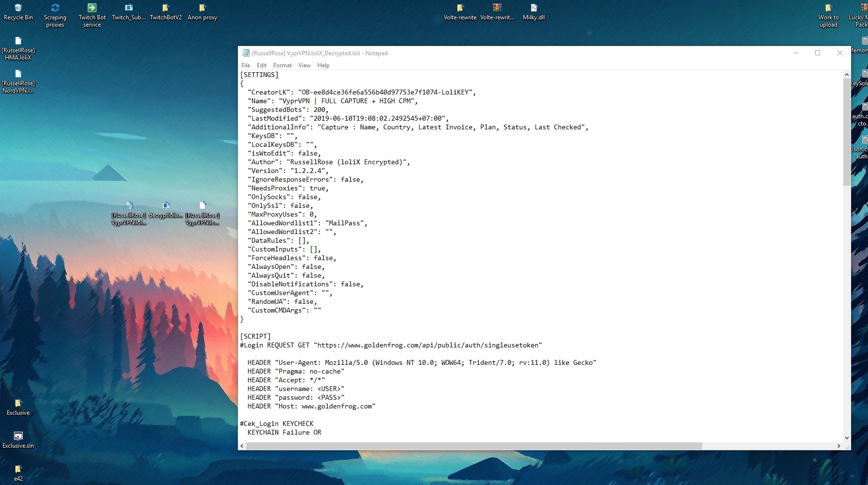
Task: Click the HEADER "Host: www.goldenfrog.com" line
Action: coord(311,406)
